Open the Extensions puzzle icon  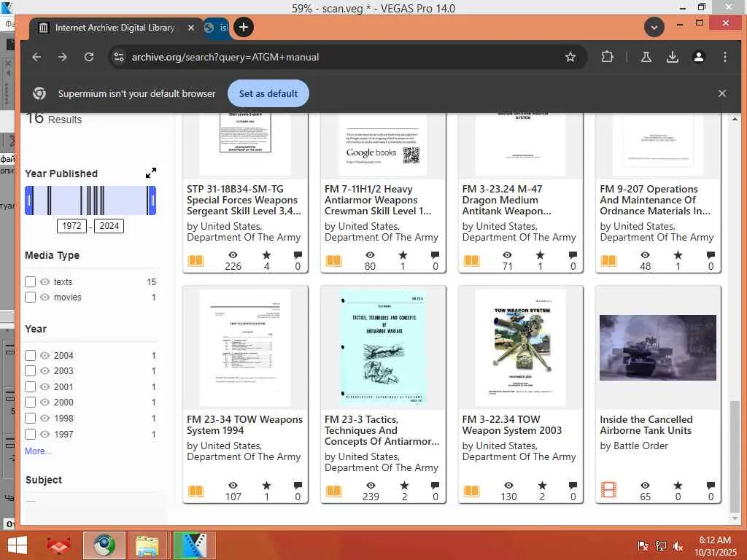pyautogui.click(x=607, y=57)
